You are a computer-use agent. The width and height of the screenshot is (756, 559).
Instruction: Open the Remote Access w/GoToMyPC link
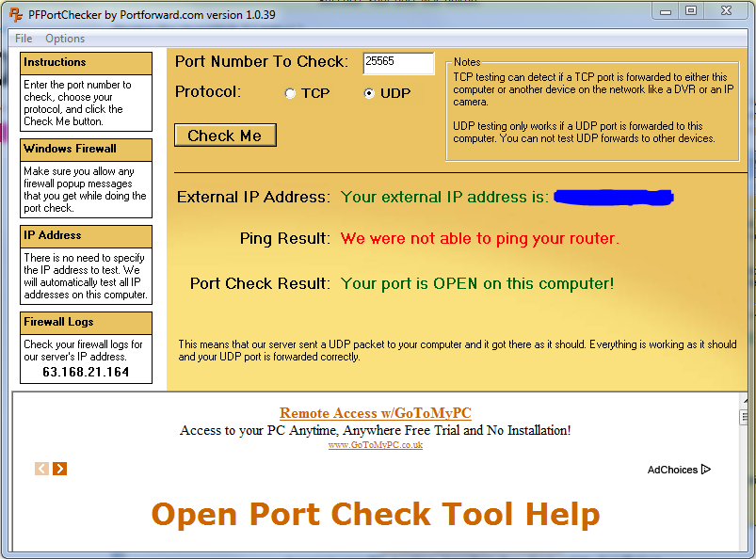pyautogui.click(x=375, y=413)
